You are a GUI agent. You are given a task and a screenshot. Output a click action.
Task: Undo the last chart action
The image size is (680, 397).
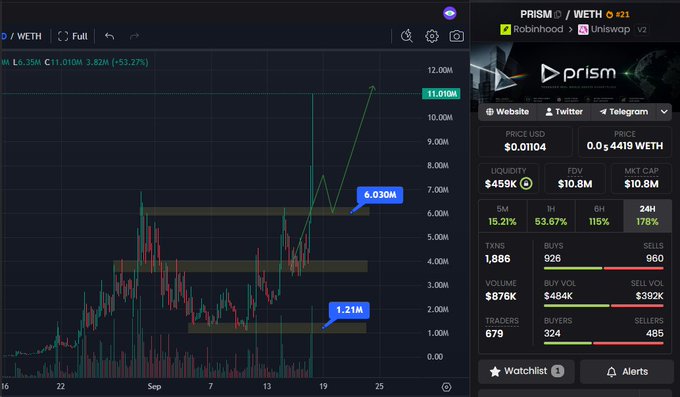click(110, 36)
